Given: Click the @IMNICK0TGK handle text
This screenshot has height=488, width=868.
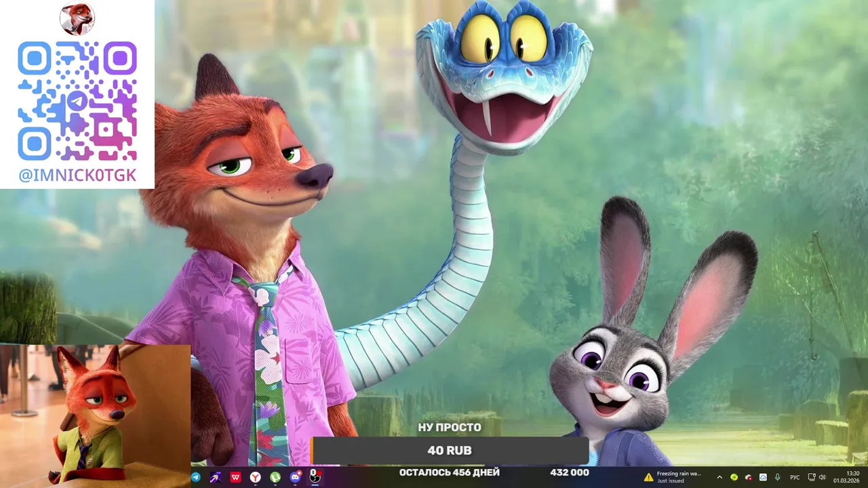Looking at the screenshot, I should (77, 176).
